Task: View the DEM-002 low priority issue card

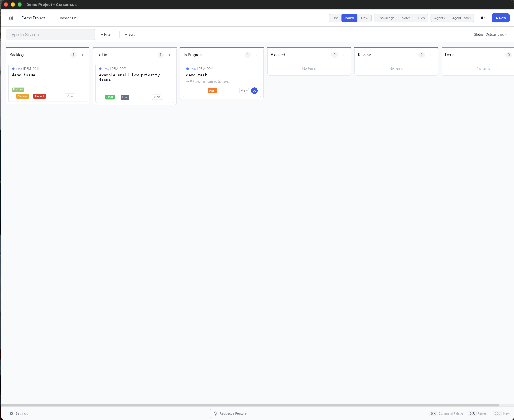Action: 157,97
